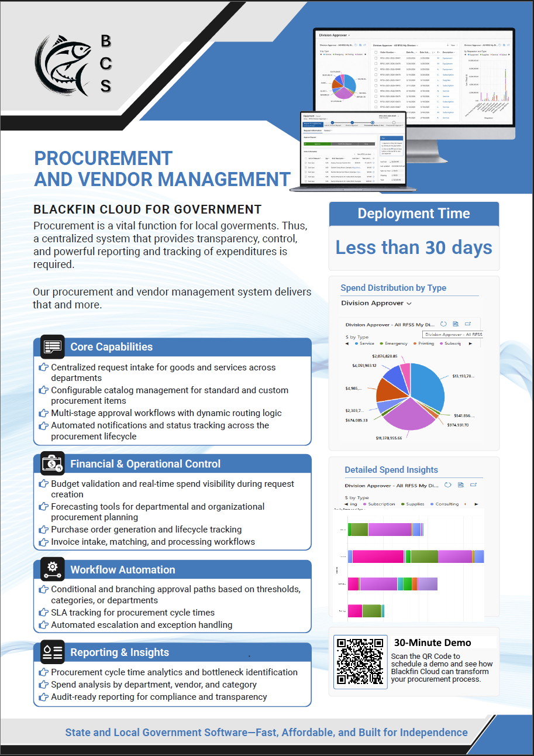Click the Deny button on laptop screen

(366, 143)
